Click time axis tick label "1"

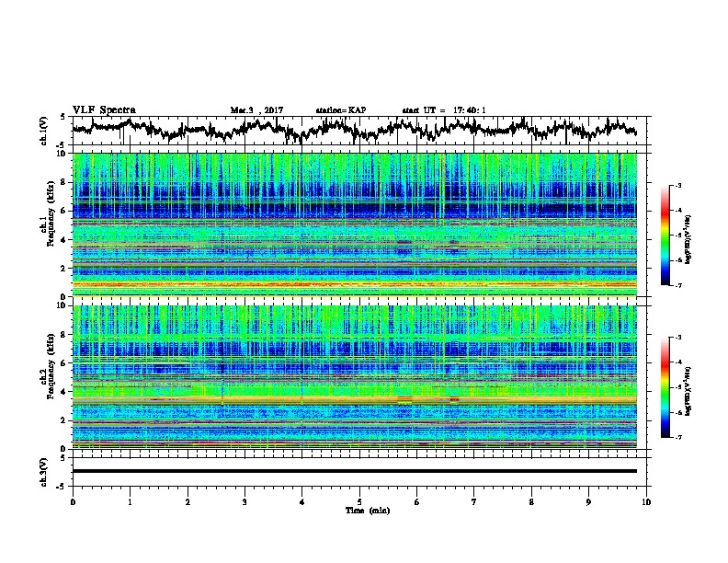(x=130, y=502)
